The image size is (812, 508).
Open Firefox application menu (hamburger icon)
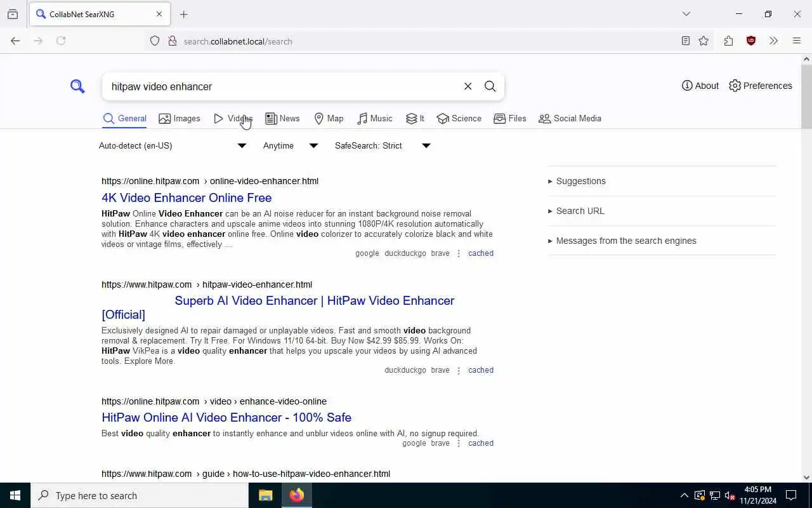(x=797, y=41)
